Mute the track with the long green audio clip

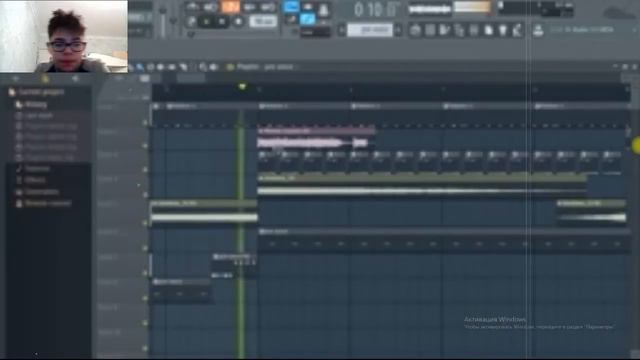(145, 195)
